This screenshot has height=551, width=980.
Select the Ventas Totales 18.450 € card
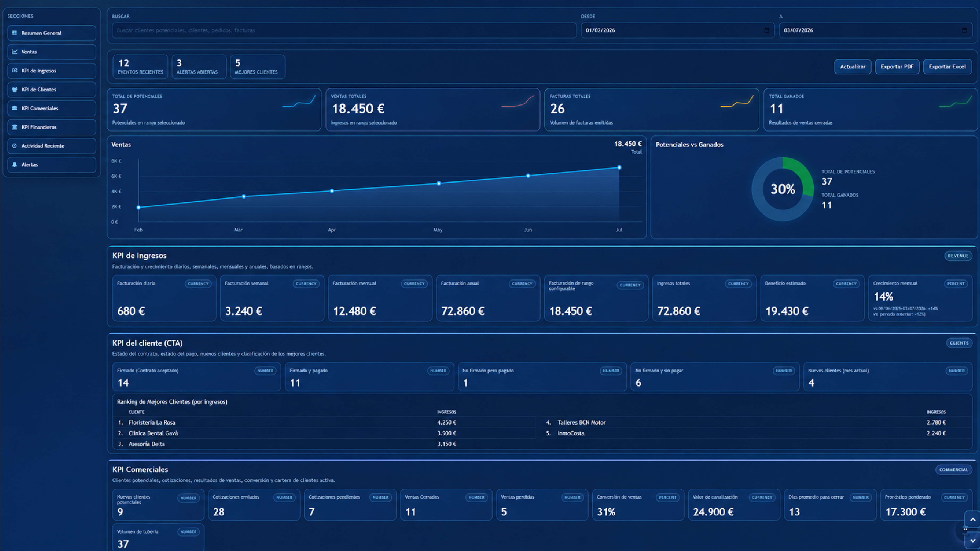click(433, 110)
